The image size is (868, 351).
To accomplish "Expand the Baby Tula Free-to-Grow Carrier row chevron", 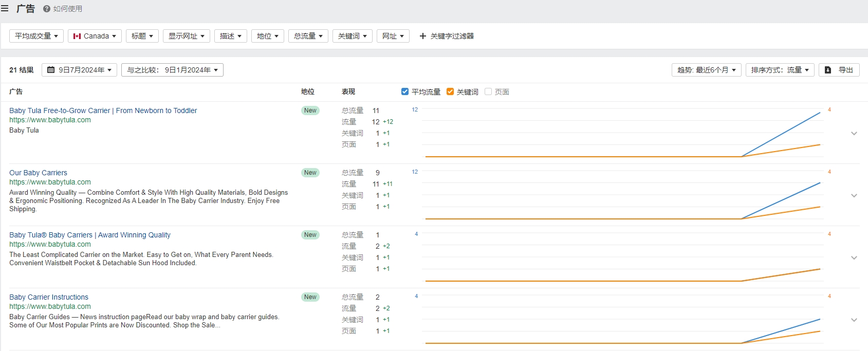I will tap(854, 133).
